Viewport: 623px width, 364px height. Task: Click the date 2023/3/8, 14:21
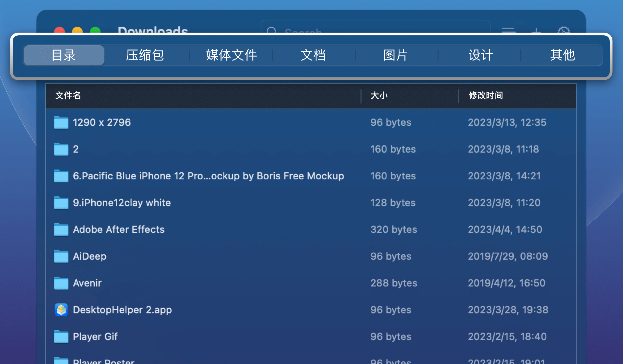504,176
